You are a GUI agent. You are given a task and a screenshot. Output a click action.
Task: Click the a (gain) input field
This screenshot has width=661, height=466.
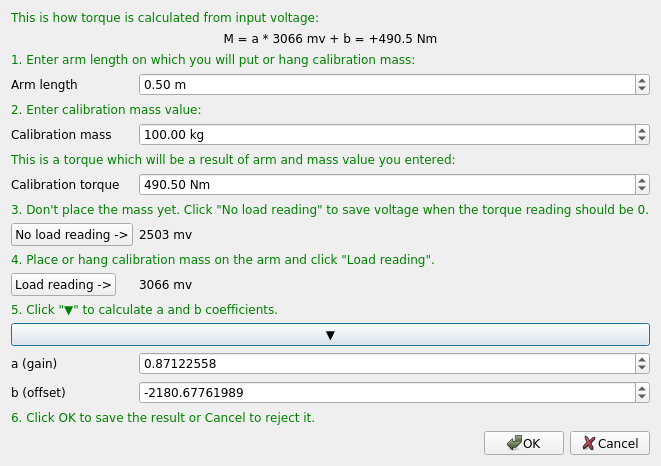pos(387,364)
